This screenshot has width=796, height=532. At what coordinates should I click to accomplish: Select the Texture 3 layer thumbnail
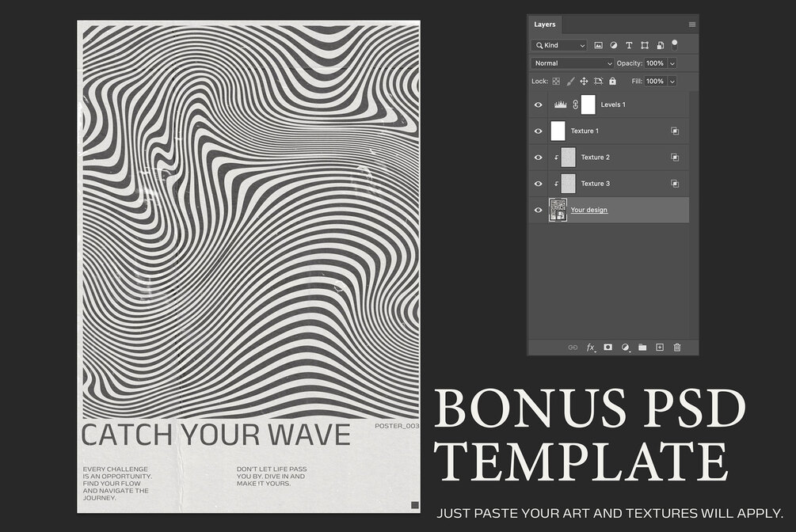568,184
